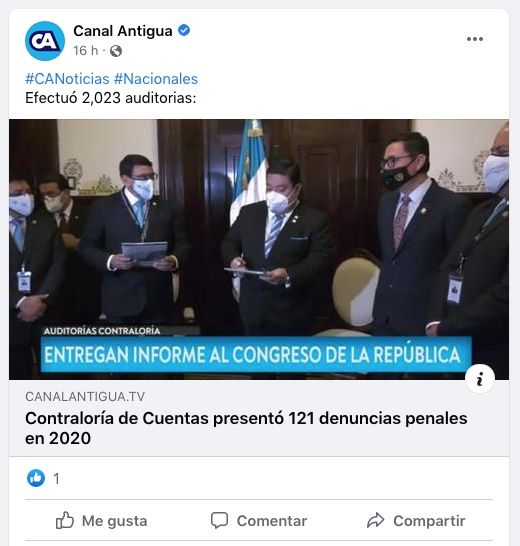Click the Compartir button label
This screenshot has width=520, height=546.
[429, 521]
